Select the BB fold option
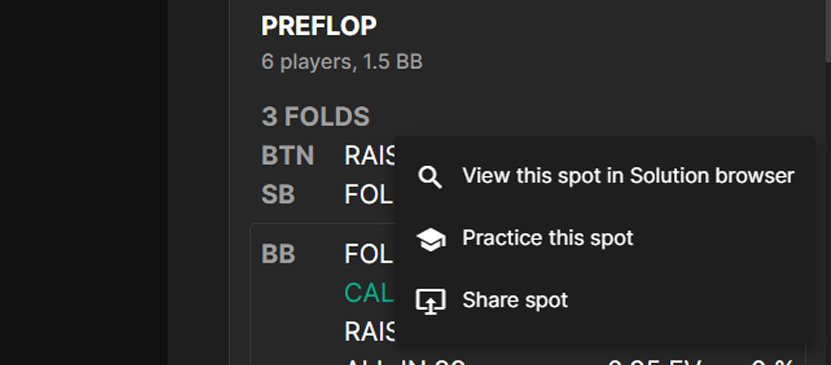This screenshot has height=365, width=831. 369,255
